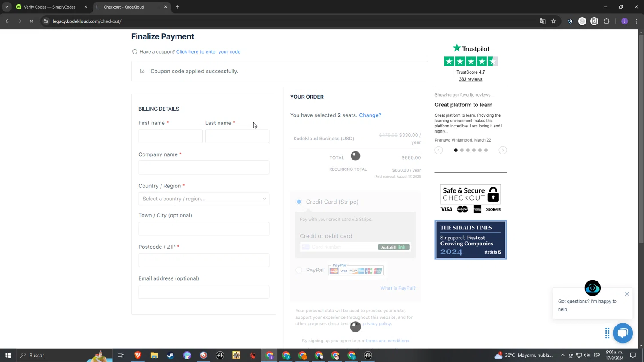
Task: Click the Trustpilot logo
Action: 471,48
